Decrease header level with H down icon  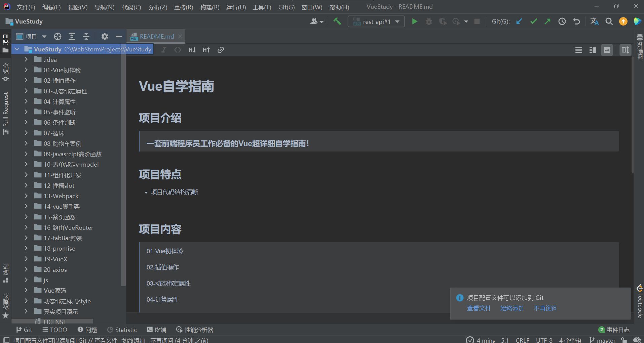click(192, 50)
